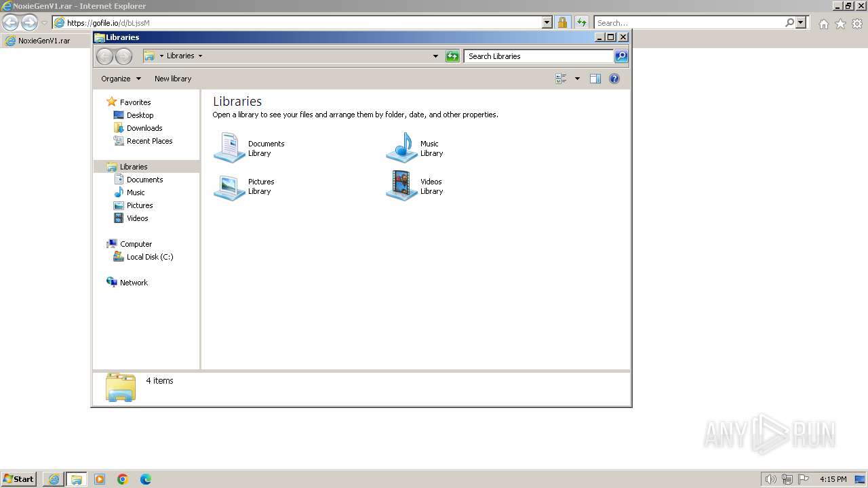This screenshot has height=488, width=868.
Task: Refresh the Libraries view with green arrows
Action: click(452, 56)
